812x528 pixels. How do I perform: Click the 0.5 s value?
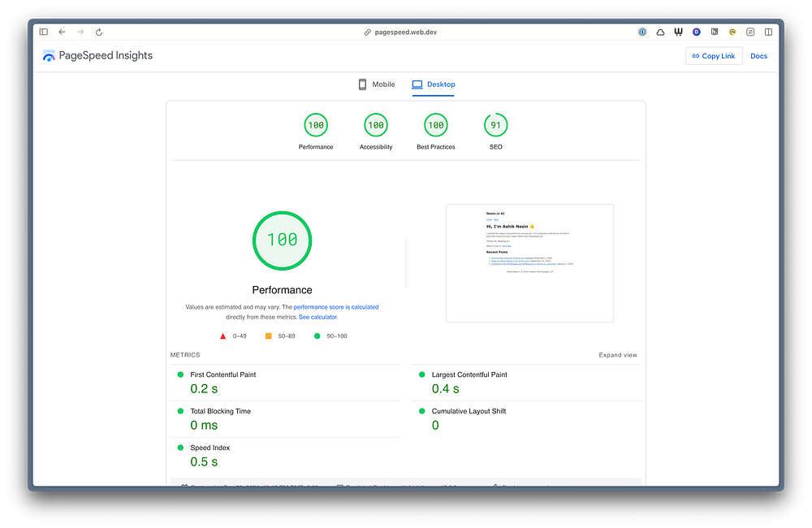click(204, 461)
